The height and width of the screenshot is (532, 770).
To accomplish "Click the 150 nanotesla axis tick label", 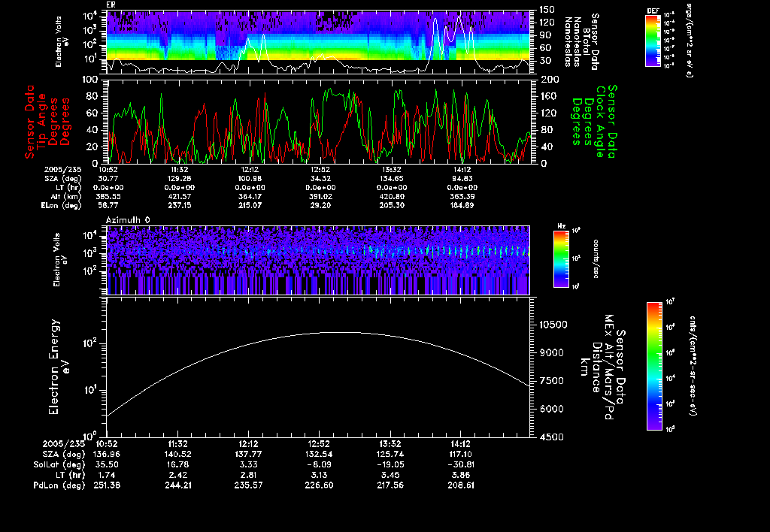I will click(x=547, y=10).
